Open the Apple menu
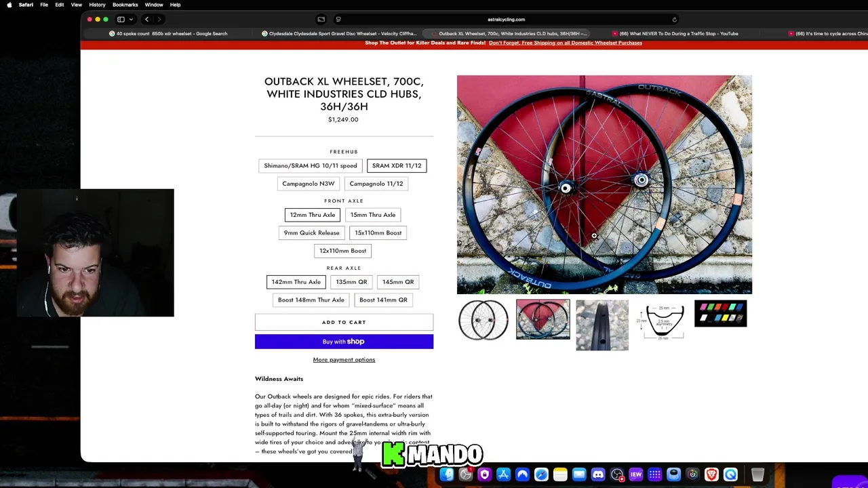The height and width of the screenshot is (488, 868). [x=9, y=5]
